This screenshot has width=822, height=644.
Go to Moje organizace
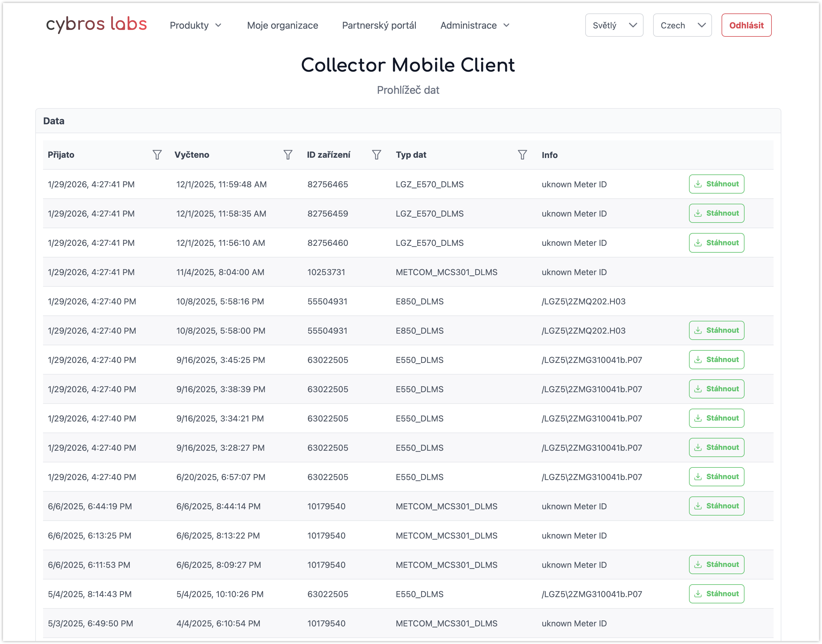[x=282, y=25]
